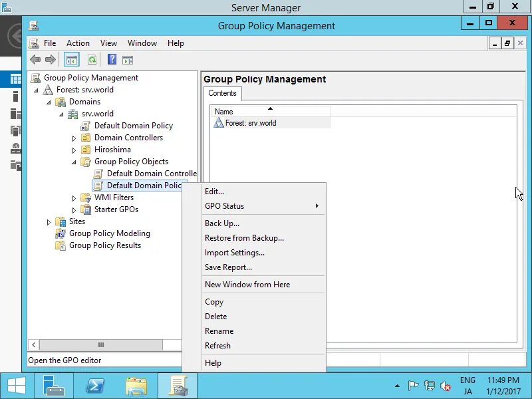Click the Domain Controllers OU icon
Viewport: 532px width, 399px height.
[x=86, y=138]
